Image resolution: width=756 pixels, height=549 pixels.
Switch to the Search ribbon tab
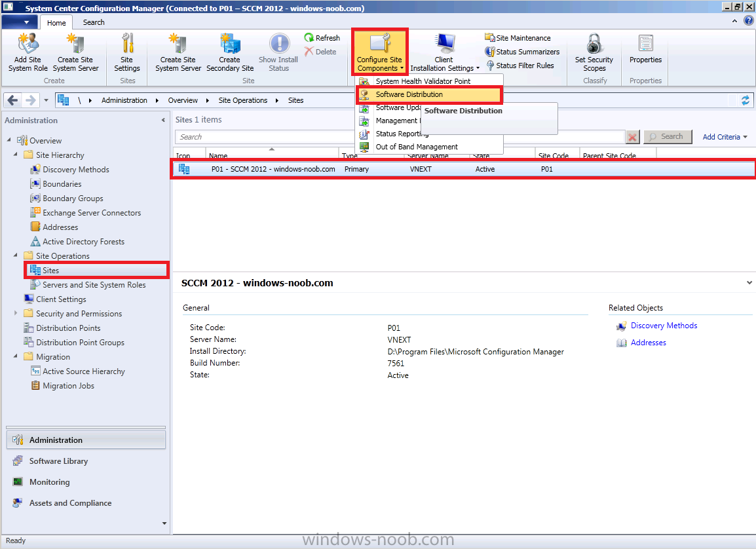[x=94, y=22]
